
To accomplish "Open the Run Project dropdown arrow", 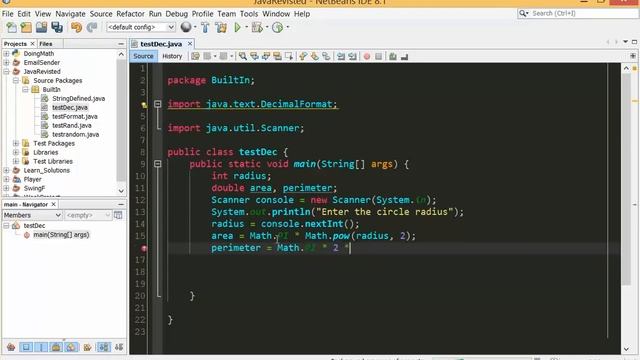I will [x=246, y=27].
